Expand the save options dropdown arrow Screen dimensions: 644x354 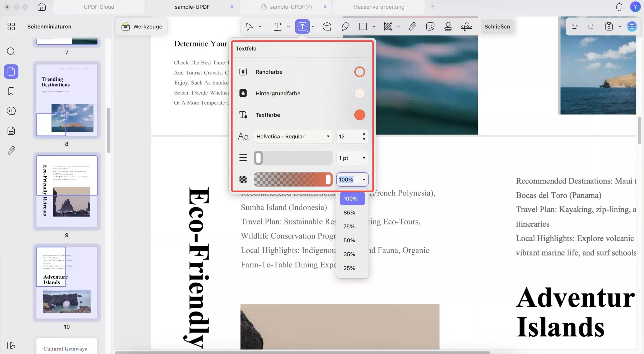coord(620,26)
